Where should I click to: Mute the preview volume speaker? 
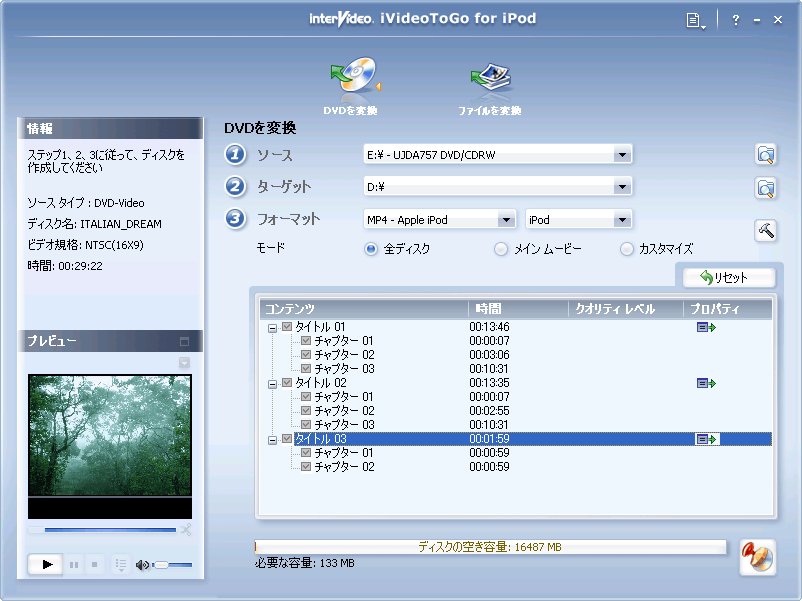[x=142, y=565]
